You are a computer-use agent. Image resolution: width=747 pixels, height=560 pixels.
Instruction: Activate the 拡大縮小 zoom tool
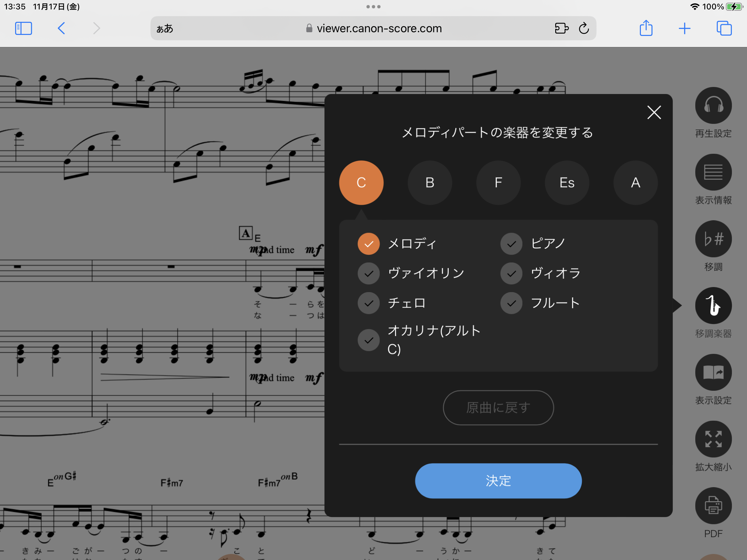[713, 439]
